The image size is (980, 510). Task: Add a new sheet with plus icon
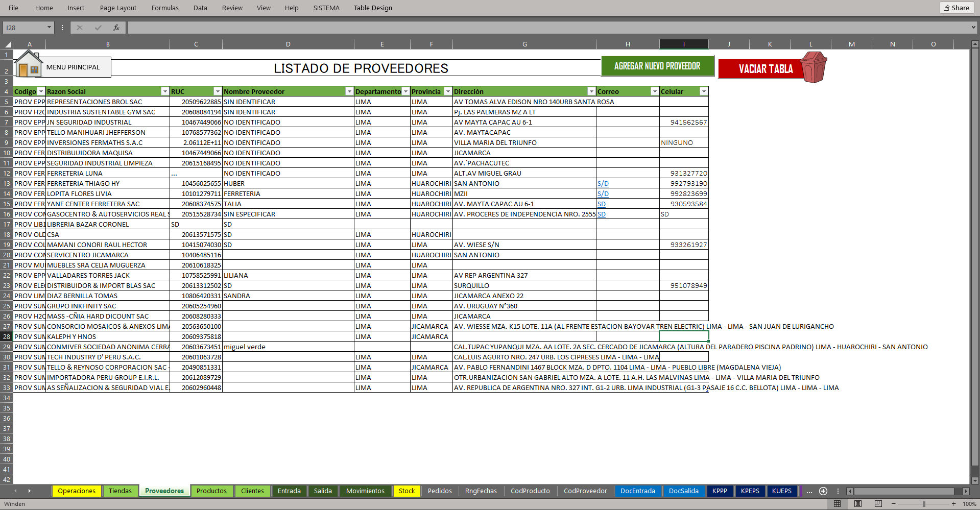823,491
